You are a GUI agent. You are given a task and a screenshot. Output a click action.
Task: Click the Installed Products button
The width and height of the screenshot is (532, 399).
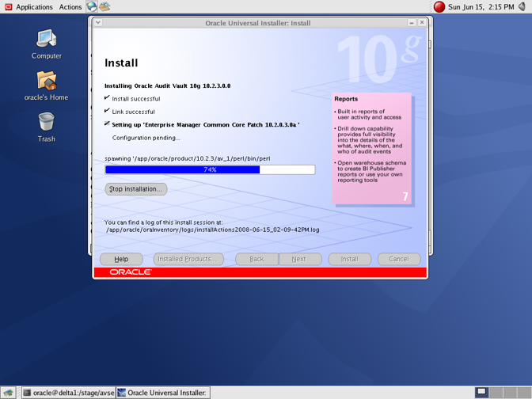(188, 259)
